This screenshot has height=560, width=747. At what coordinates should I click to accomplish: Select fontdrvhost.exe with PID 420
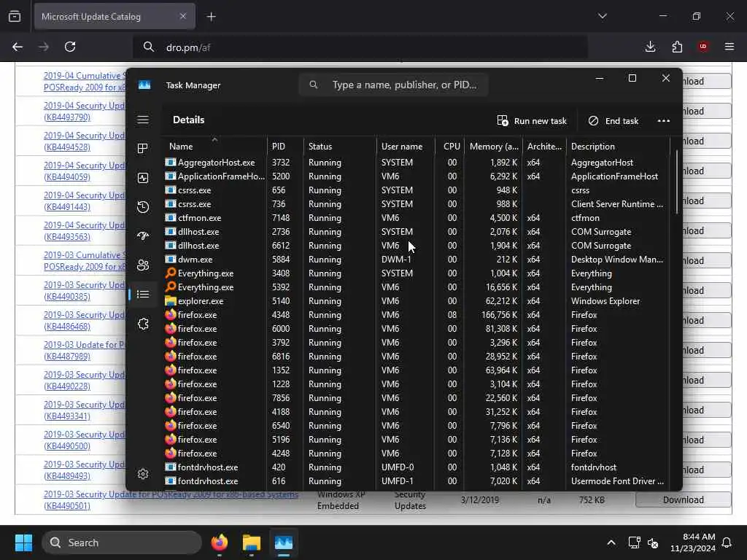point(417,467)
